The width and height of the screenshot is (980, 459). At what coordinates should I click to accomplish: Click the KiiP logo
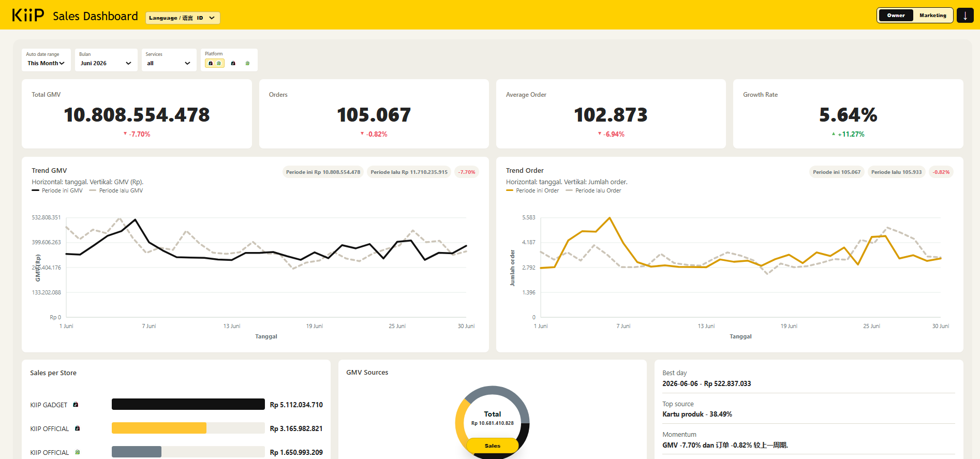[28, 15]
